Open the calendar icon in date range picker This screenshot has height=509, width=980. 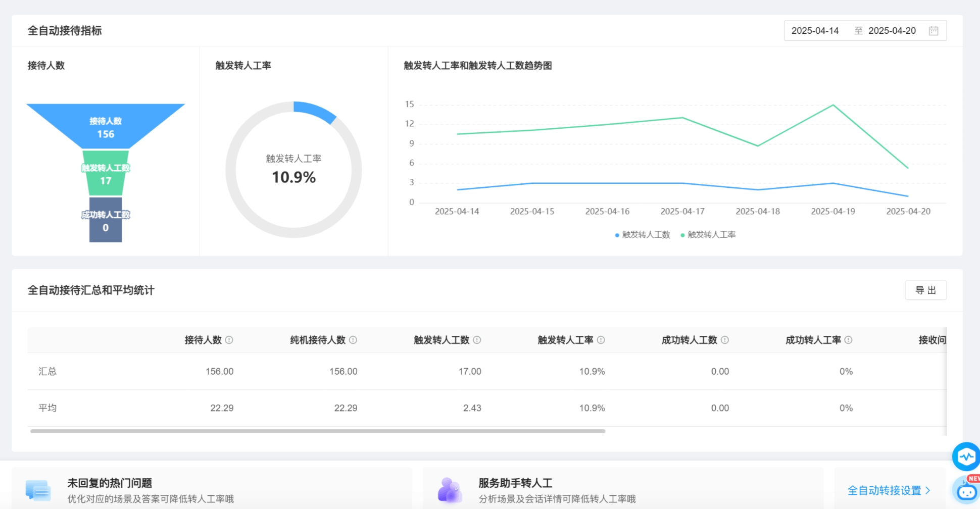coord(934,31)
